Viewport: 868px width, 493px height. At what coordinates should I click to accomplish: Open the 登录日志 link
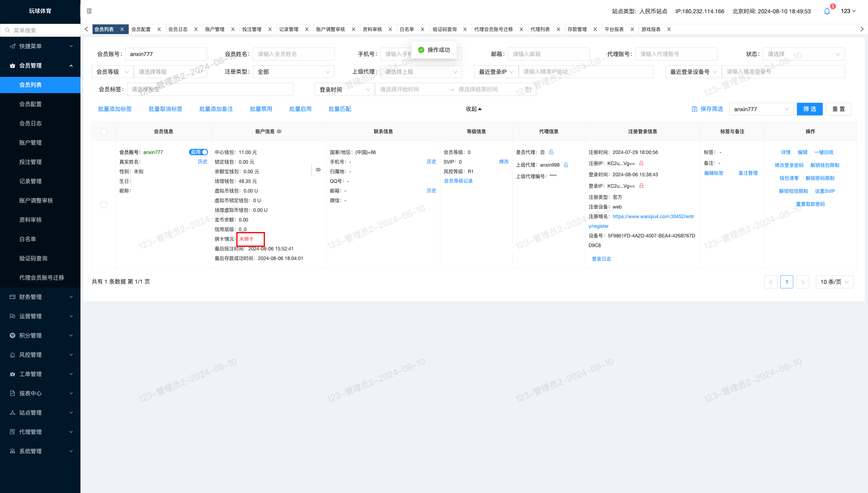(601, 259)
